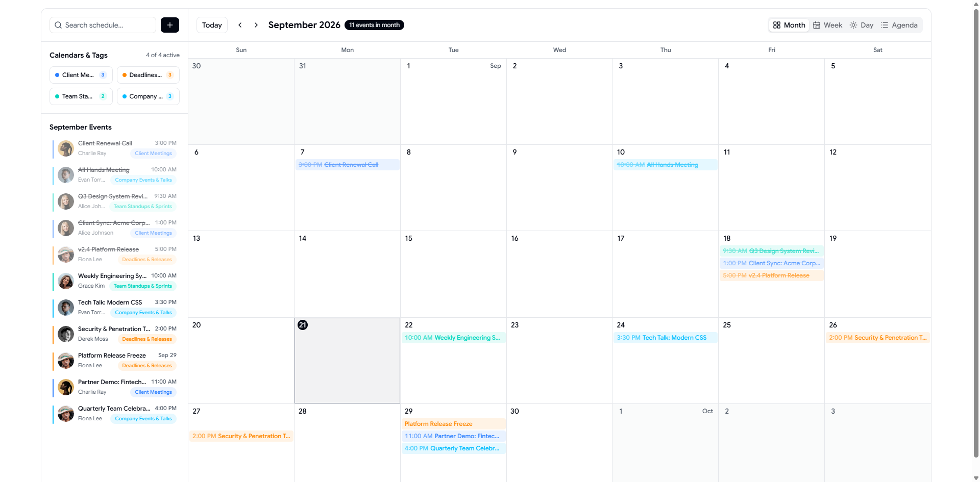Open Quarterly Team Celebration sidebar item
This screenshot has height=482, width=980.
coord(115,414)
